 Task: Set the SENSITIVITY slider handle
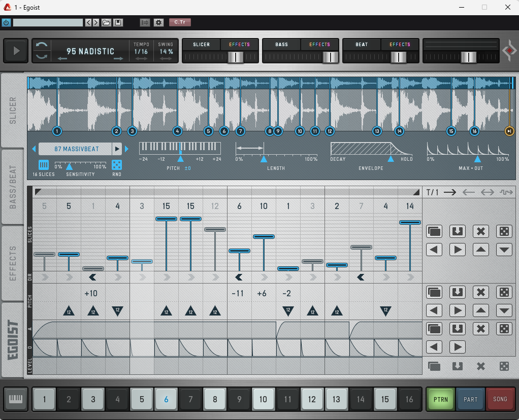click(69, 166)
